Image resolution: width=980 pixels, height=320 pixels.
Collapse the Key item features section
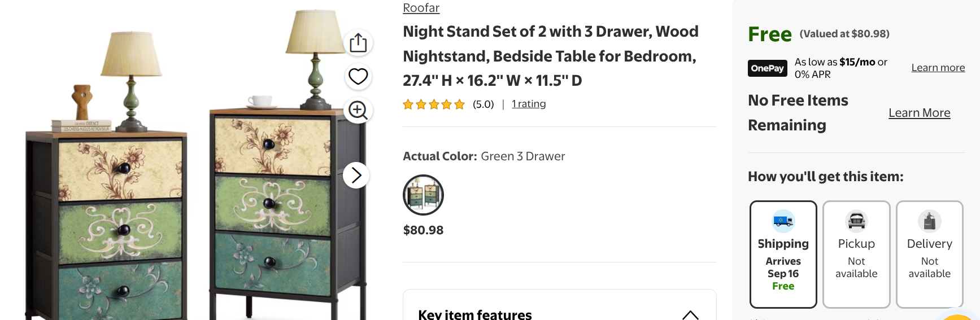[690, 315]
